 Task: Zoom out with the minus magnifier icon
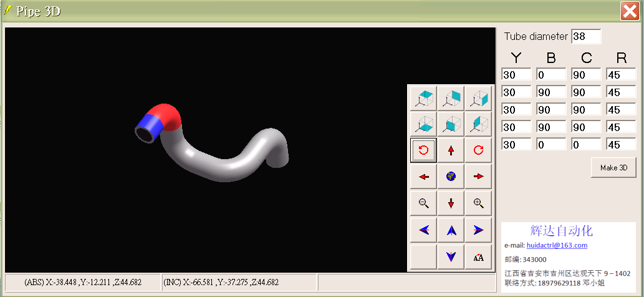tap(423, 203)
